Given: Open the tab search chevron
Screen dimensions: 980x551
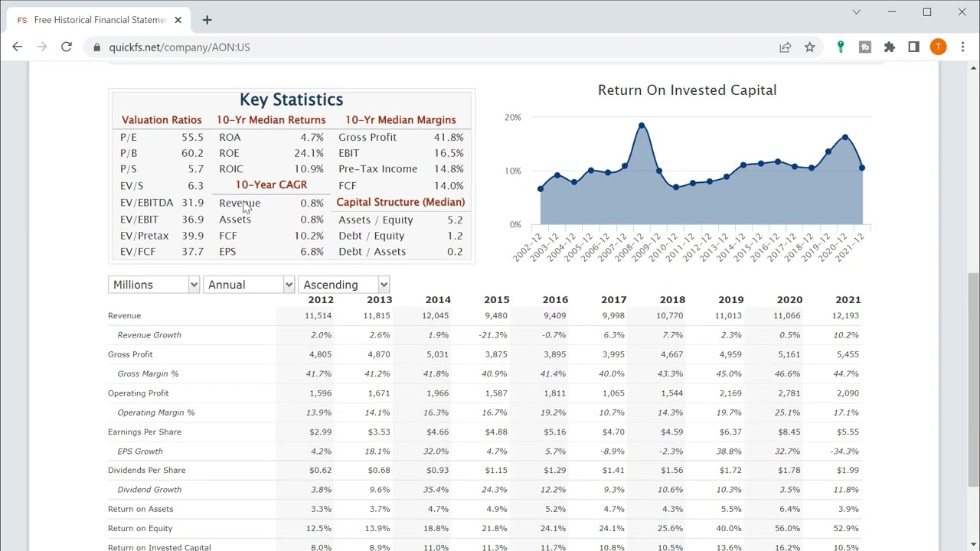Looking at the screenshot, I should pyautogui.click(x=857, y=12).
